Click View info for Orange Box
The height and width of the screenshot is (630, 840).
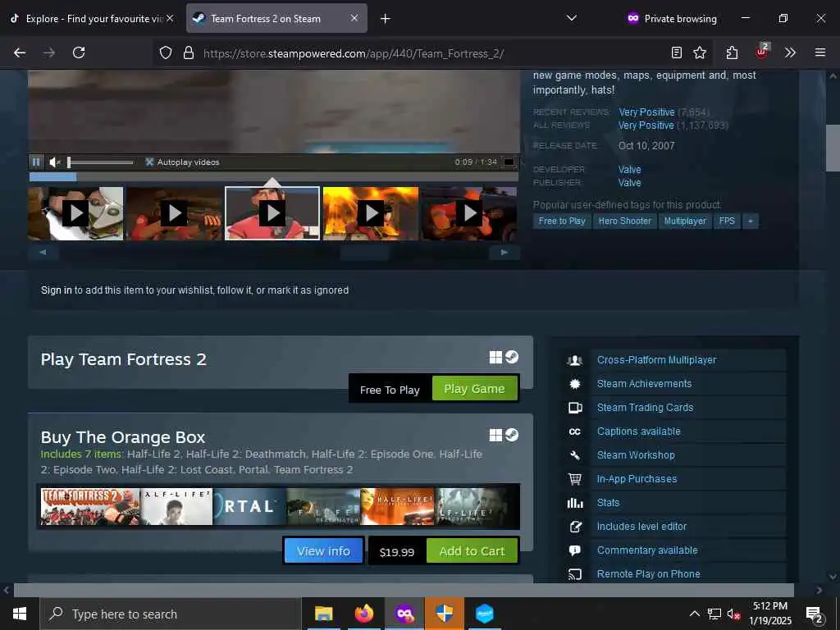tap(323, 550)
